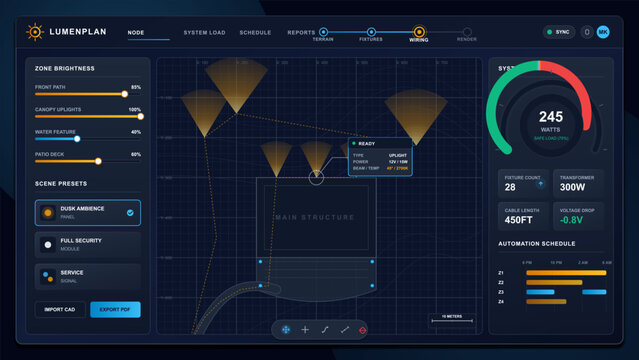Adjust the Front Path brightness slider

(x=88, y=94)
